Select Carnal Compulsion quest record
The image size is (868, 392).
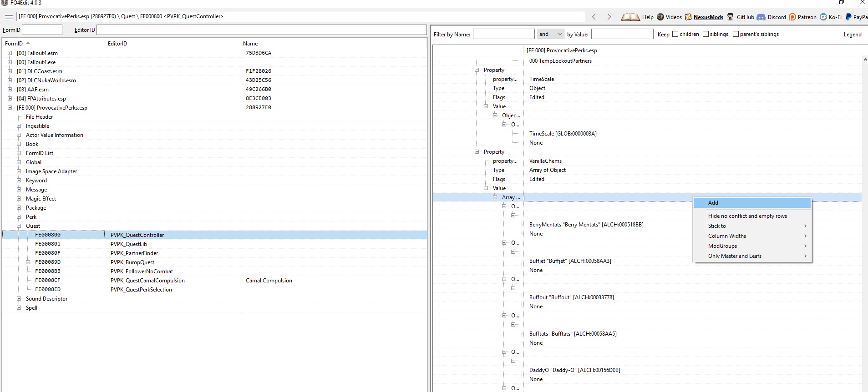point(214,281)
